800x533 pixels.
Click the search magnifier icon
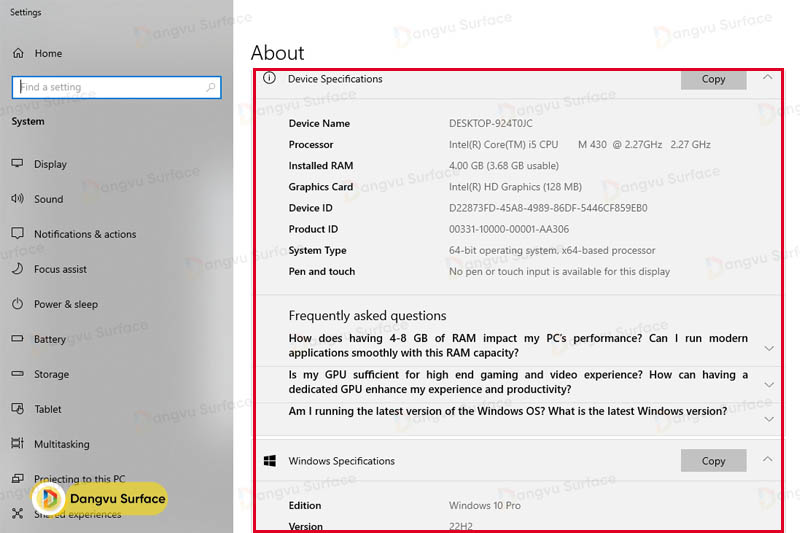211,87
